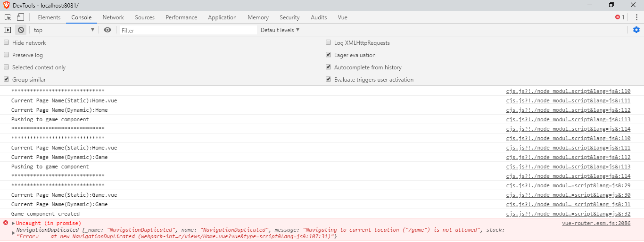Viewport: 644px width, 242px height.
Task: Click the console Filter input field
Action: 188,30
